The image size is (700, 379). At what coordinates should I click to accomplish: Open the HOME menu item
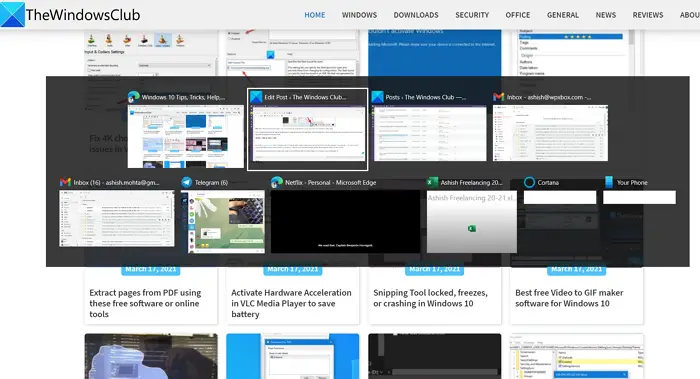pos(315,15)
